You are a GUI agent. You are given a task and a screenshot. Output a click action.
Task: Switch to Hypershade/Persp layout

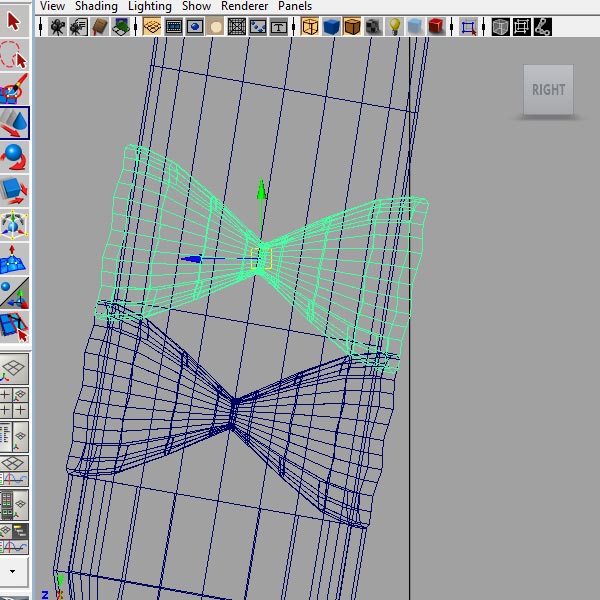coord(14,505)
